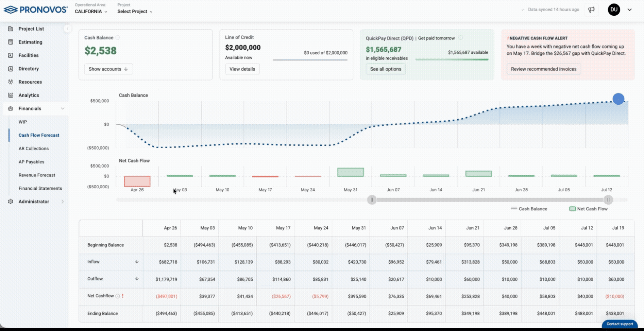Image resolution: width=644 pixels, height=331 pixels.
Task: Click the Net Cashflow info icon
Action: (x=118, y=296)
